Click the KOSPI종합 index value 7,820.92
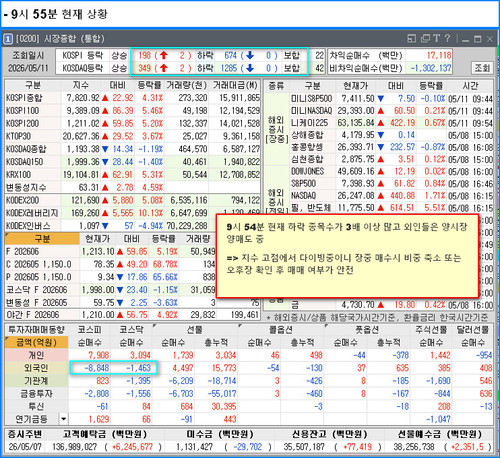Viewport: 500px width, 458px height. click(83, 98)
